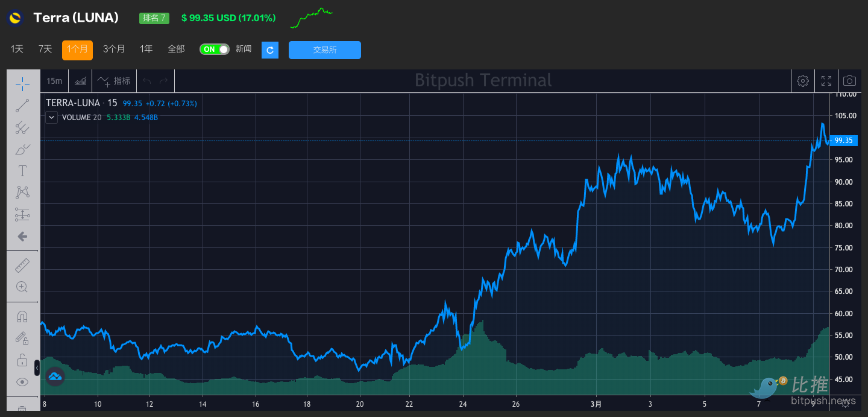
Task: Switch to the 全部 time range
Action: click(176, 49)
